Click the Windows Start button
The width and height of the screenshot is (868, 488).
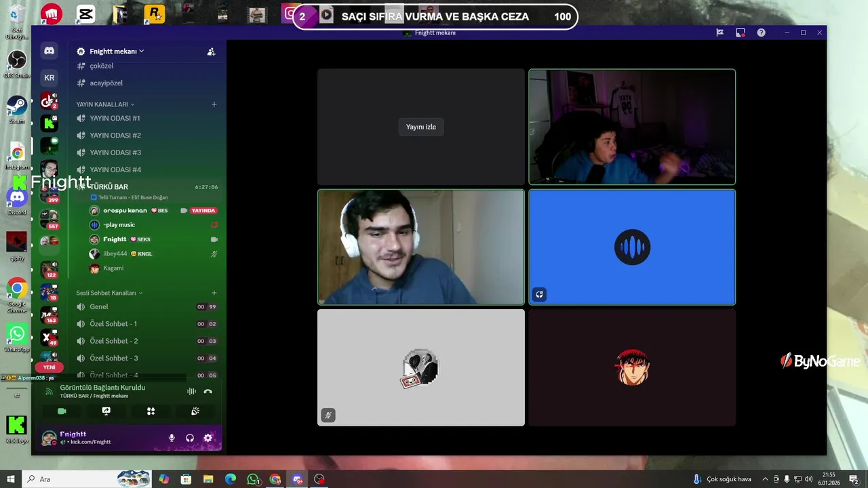(11, 479)
